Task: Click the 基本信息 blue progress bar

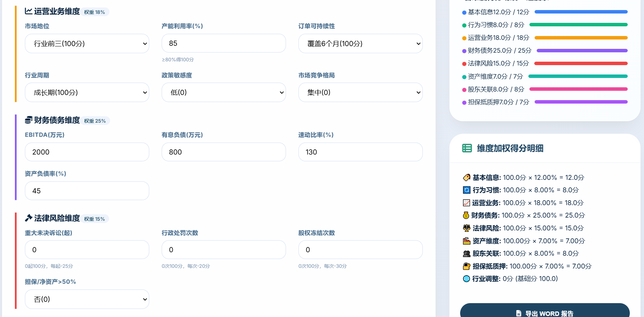Action: pyautogui.click(x=581, y=12)
